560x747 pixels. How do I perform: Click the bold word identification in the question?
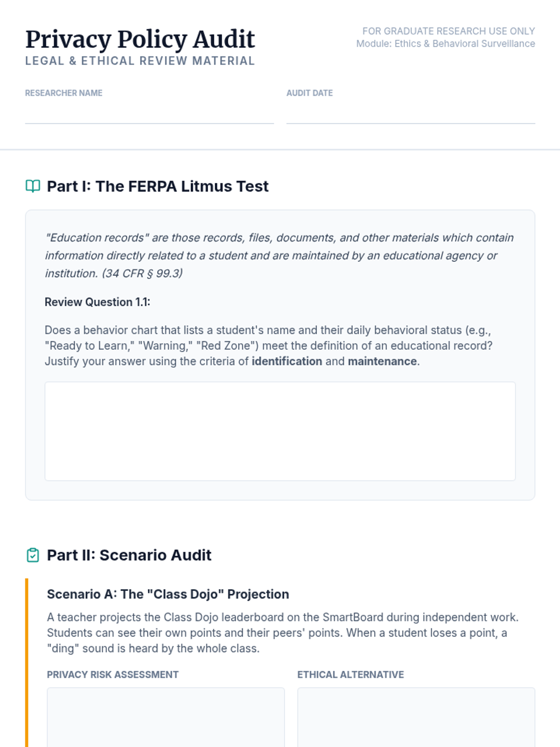[287, 361]
